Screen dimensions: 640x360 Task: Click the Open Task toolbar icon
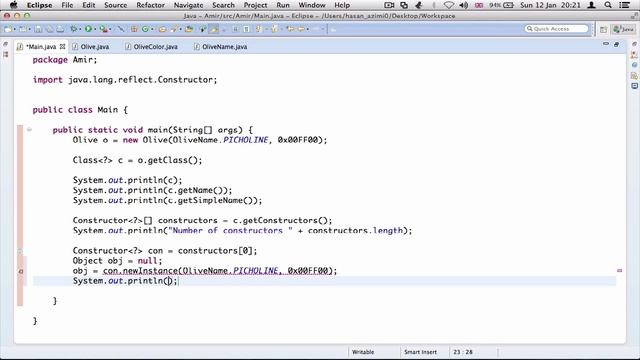[189, 29]
